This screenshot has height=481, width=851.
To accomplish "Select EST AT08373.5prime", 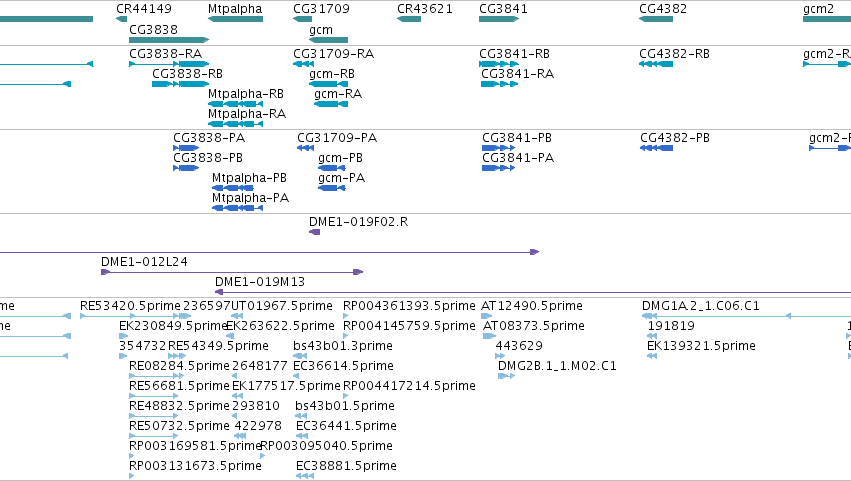I will [534, 326].
